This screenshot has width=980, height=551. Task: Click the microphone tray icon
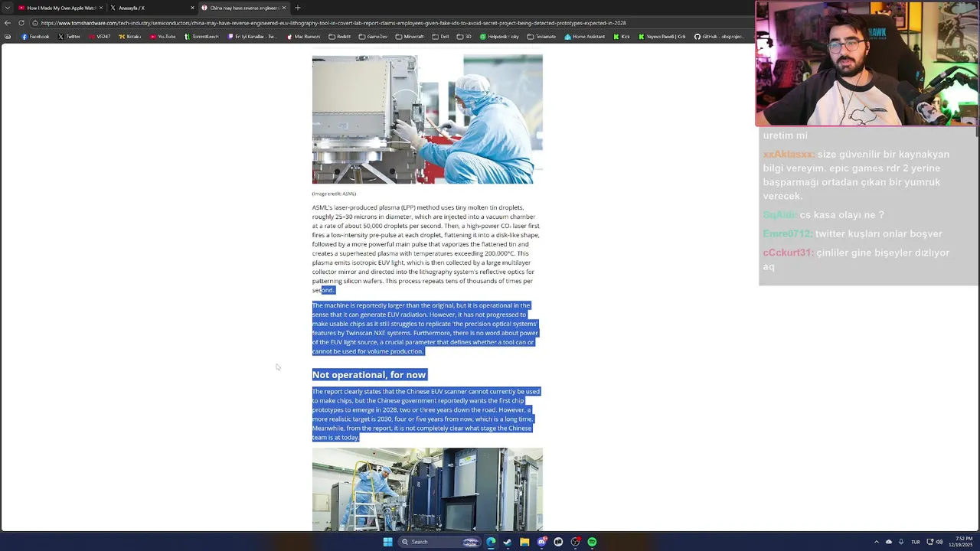(x=901, y=542)
